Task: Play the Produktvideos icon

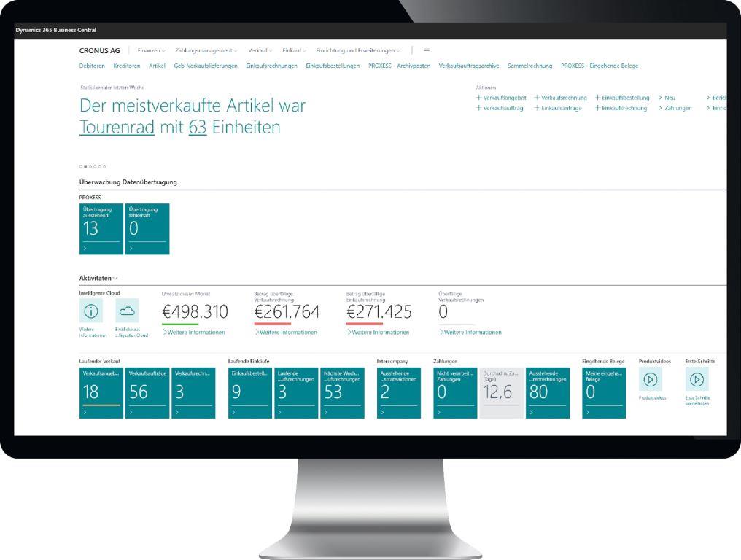Action: point(651,379)
